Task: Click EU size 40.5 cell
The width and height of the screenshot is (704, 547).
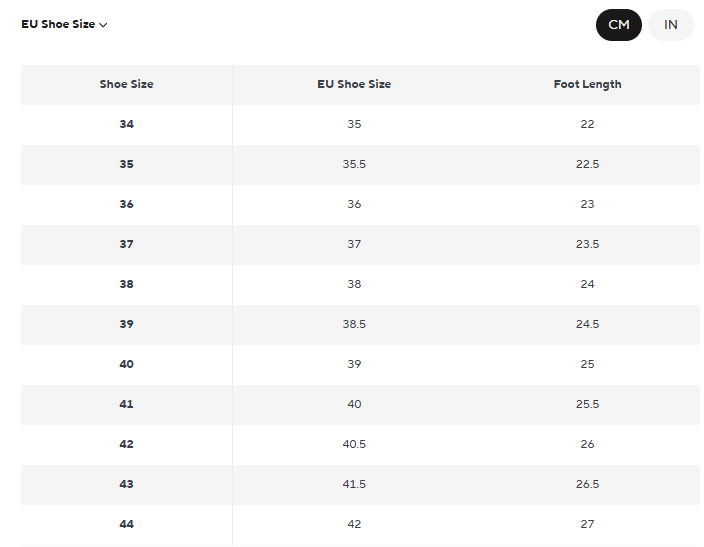Action: (x=354, y=444)
